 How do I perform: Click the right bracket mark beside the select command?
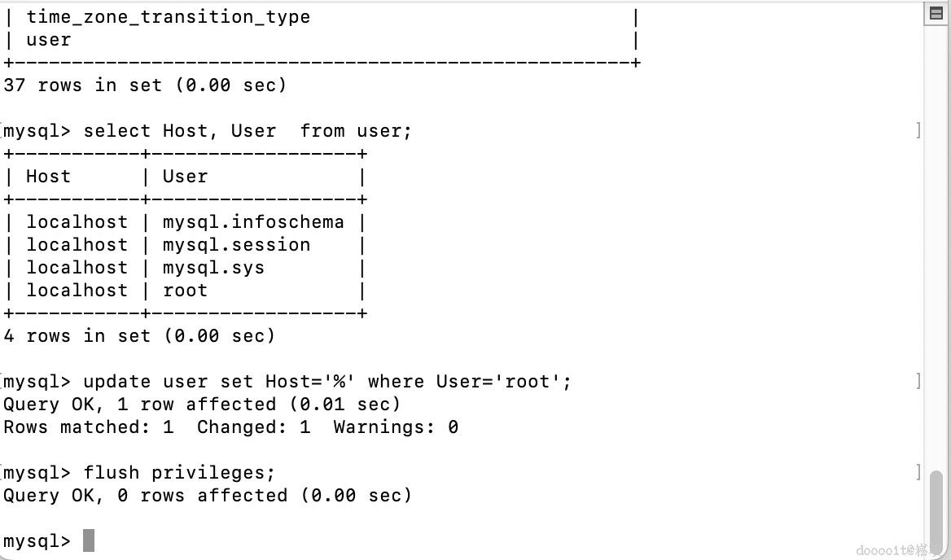coord(918,130)
